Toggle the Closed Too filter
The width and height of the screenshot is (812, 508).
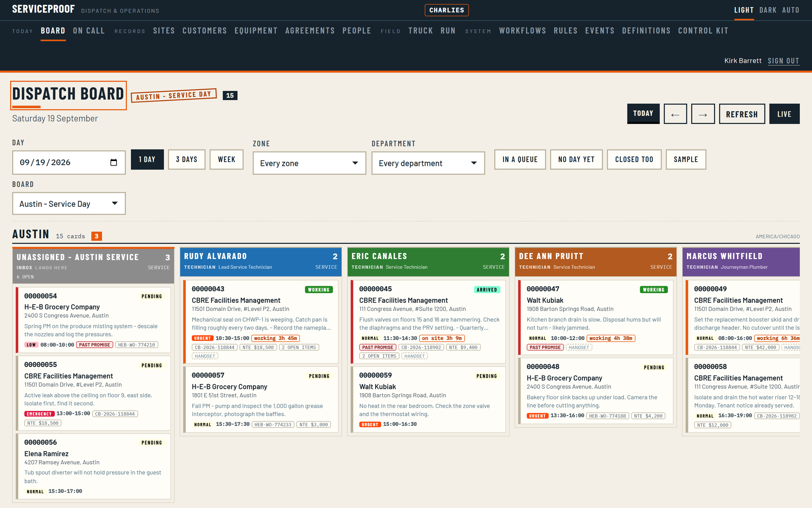[x=634, y=160]
